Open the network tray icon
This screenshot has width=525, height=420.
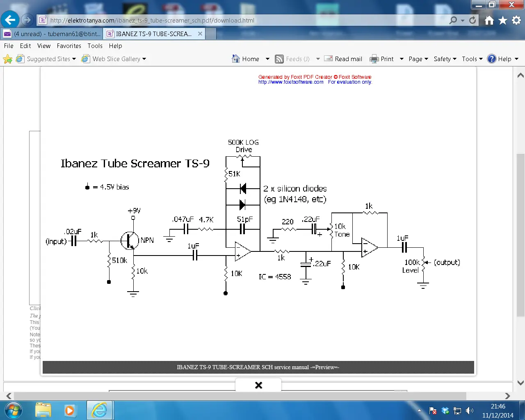coord(457,410)
